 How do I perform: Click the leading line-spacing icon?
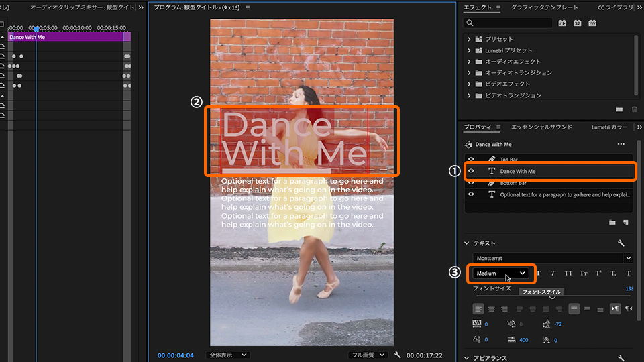(546, 324)
